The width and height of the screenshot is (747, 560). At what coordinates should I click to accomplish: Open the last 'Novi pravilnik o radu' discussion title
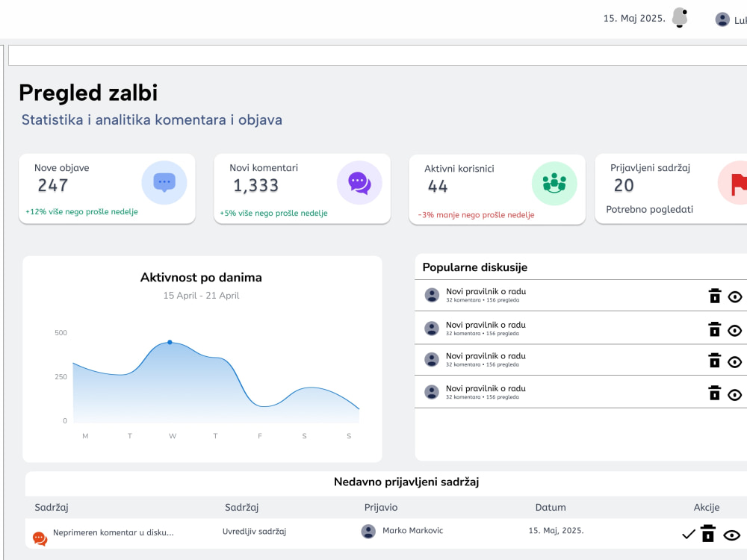(486, 388)
